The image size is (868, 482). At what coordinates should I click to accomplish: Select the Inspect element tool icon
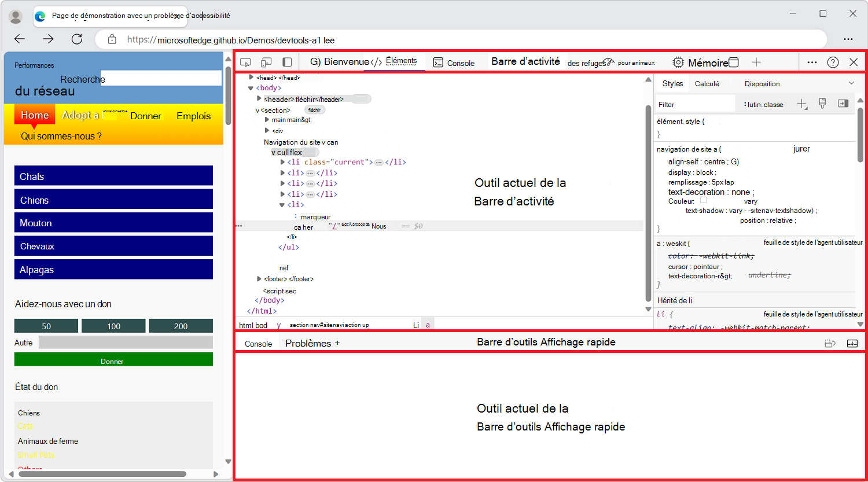(x=245, y=62)
